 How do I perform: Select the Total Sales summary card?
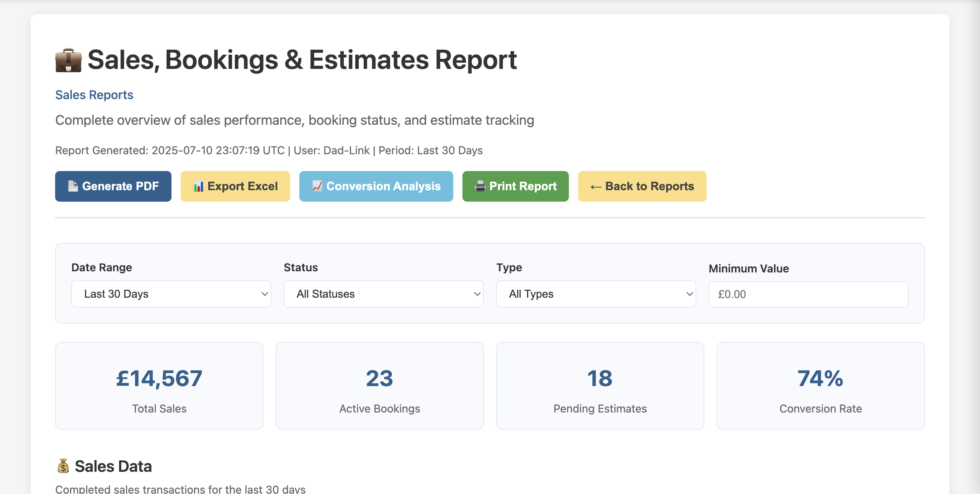click(x=159, y=386)
